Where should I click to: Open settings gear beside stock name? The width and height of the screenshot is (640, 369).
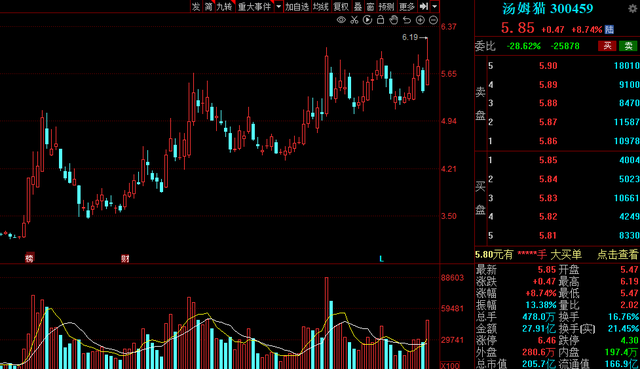coord(633,9)
